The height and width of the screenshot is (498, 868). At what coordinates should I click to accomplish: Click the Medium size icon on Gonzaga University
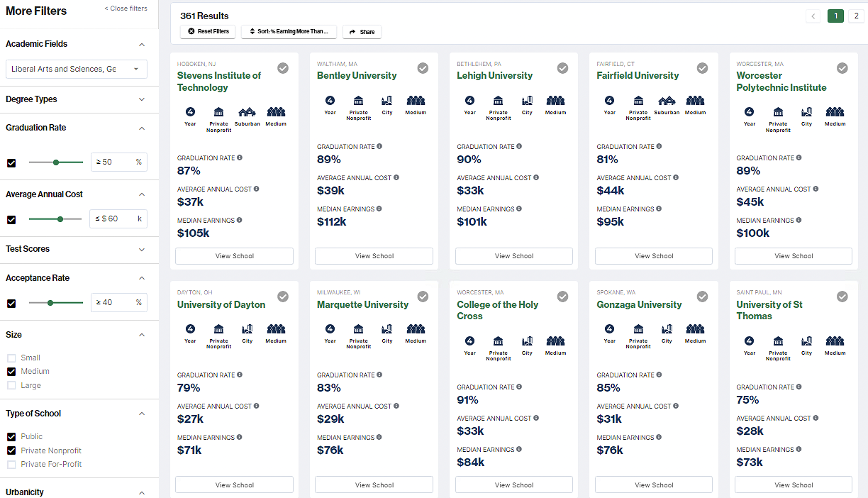pos(695,331)
